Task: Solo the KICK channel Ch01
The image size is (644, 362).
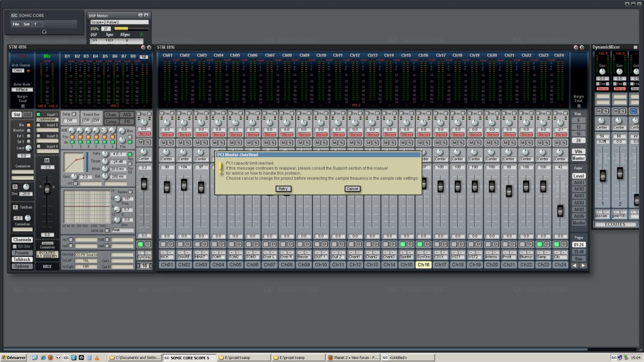Action: (170, 142)
